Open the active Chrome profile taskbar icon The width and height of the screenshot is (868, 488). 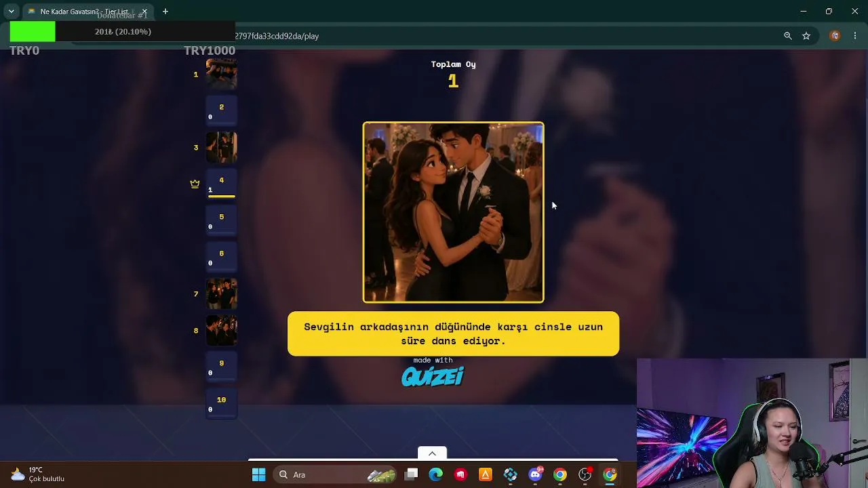point(610,475)
